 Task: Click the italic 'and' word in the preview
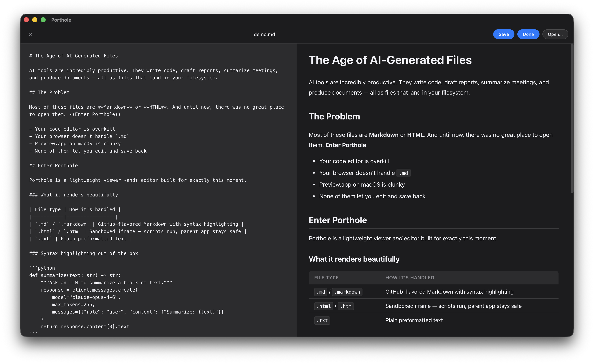tap(397, 238)
